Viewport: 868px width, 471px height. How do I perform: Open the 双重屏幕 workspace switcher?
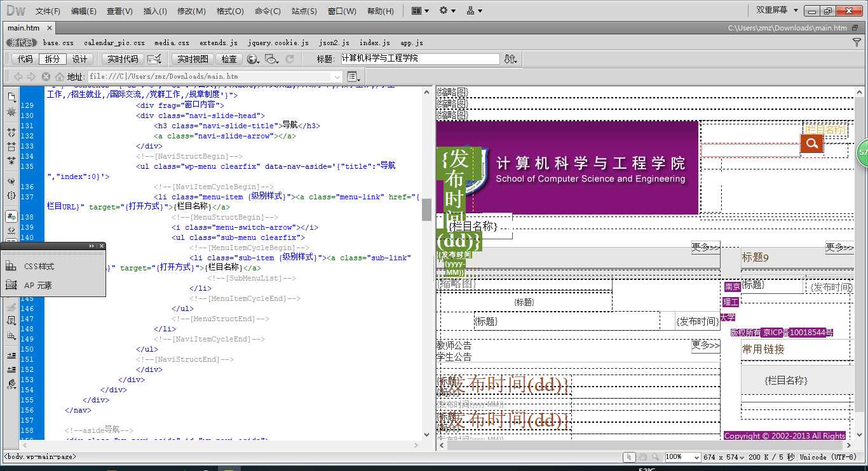(x=777, y=10)
